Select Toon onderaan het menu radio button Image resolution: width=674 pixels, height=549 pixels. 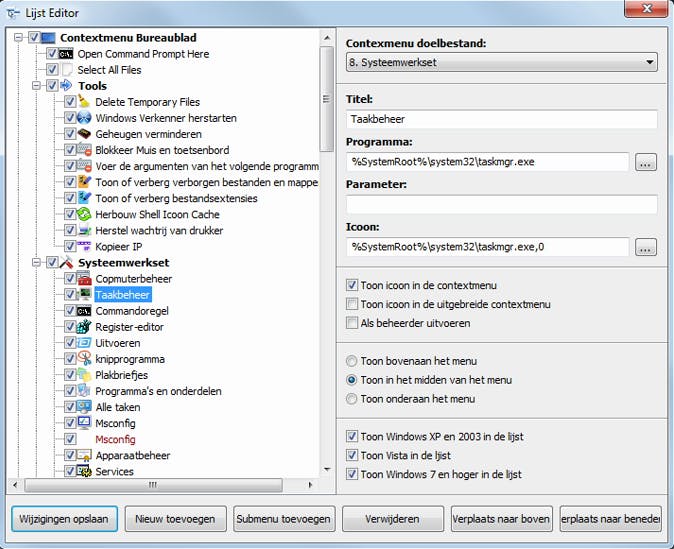(x=352, y=399)
